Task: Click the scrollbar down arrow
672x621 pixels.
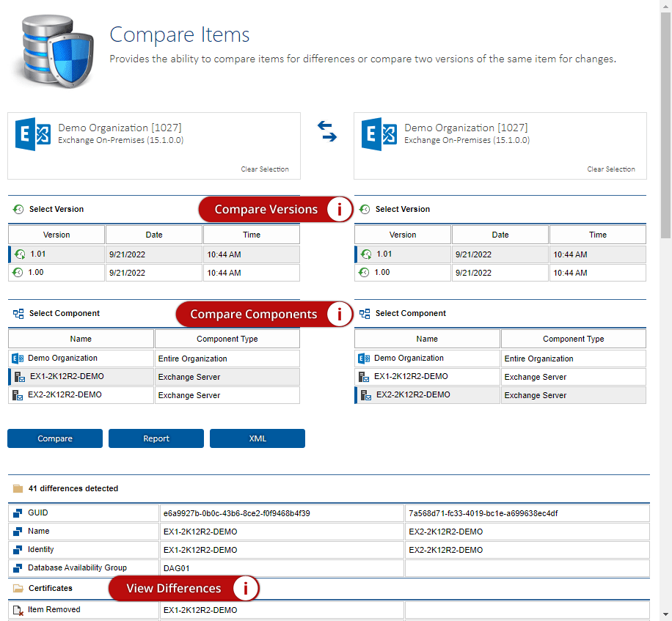Action: coord(665,614)
